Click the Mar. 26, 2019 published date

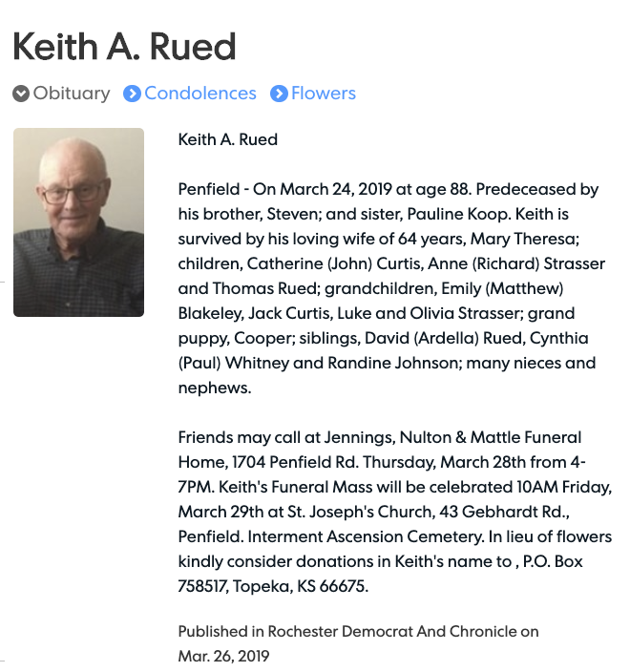pos(223,656)
